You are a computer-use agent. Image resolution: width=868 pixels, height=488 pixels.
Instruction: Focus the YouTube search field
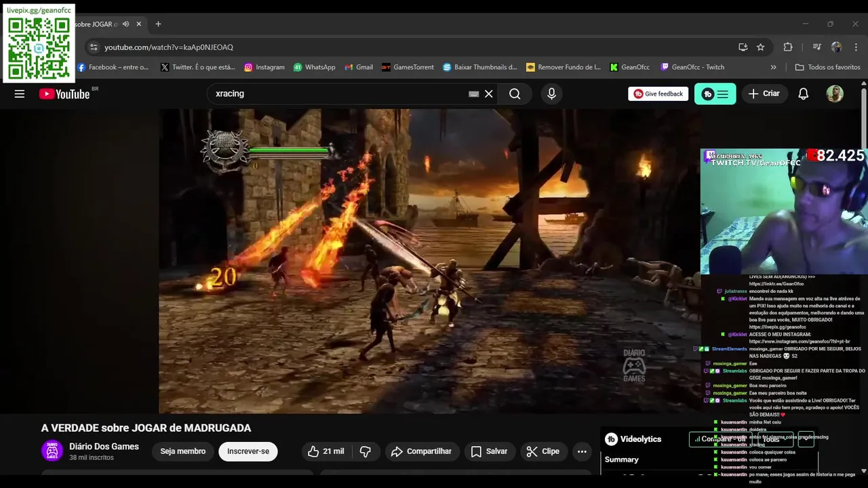coord(339,94)
